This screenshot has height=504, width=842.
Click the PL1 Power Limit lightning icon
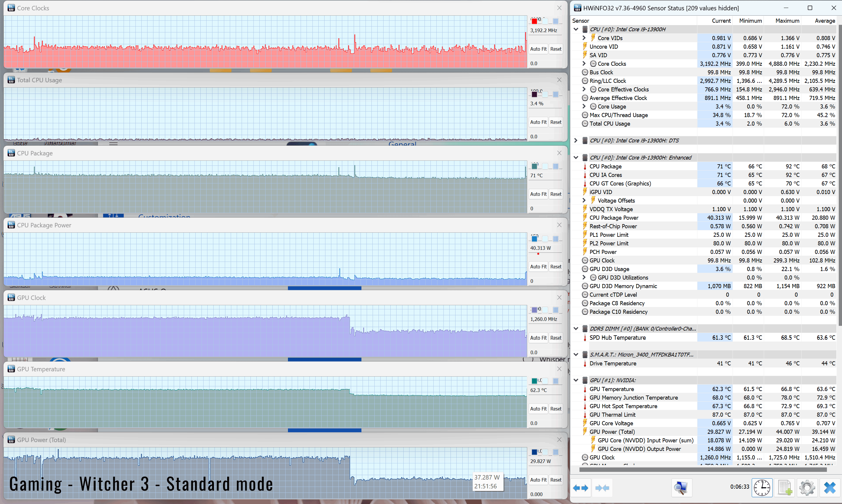coord(585,235)
